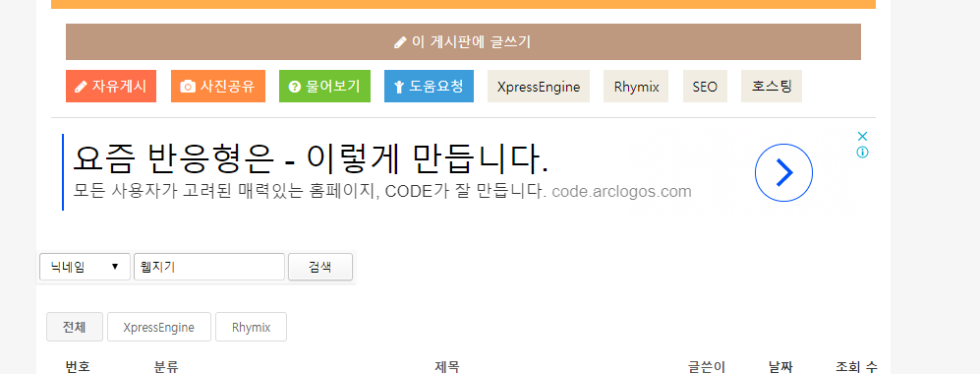The image size is (980, 374).
Task: Close the advertisement with X icon
Action: pyautogui.click(x=862, y=136)
